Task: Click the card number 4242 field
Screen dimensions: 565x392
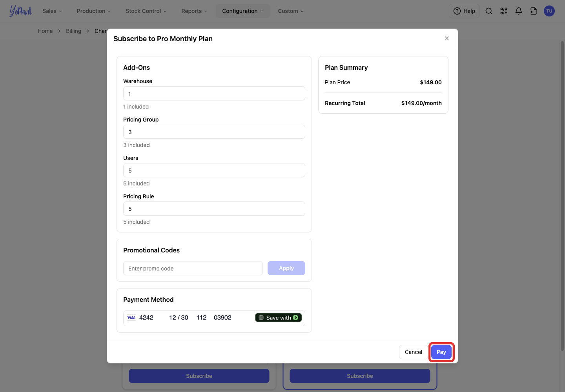Action: (146, 318)
